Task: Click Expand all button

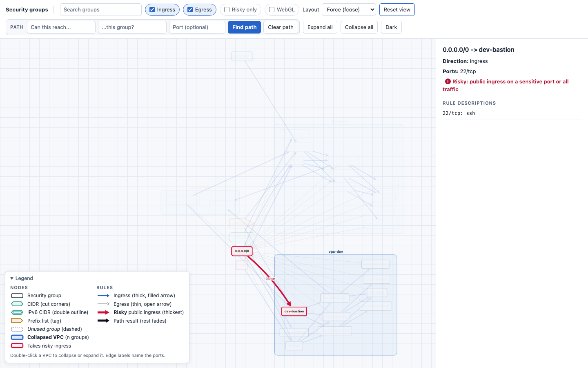Action: pyautogui.click(x=320, y=27)
